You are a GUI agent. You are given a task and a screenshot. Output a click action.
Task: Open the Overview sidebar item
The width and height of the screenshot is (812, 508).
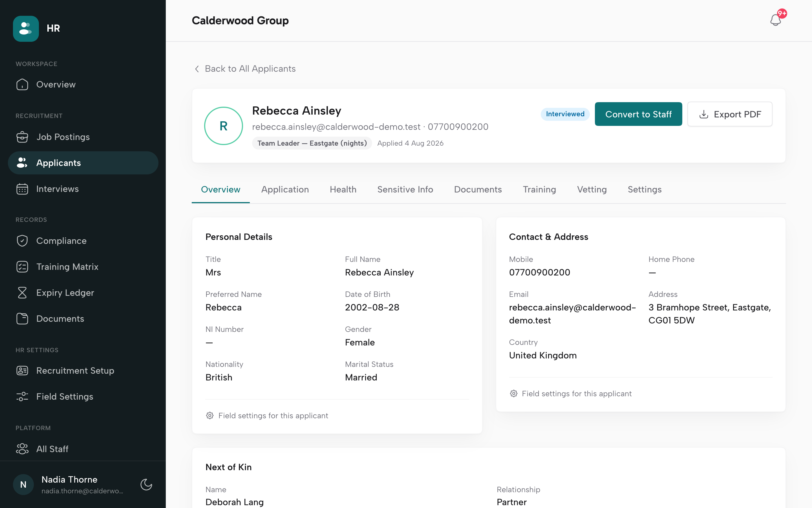(x=83, y=84)
